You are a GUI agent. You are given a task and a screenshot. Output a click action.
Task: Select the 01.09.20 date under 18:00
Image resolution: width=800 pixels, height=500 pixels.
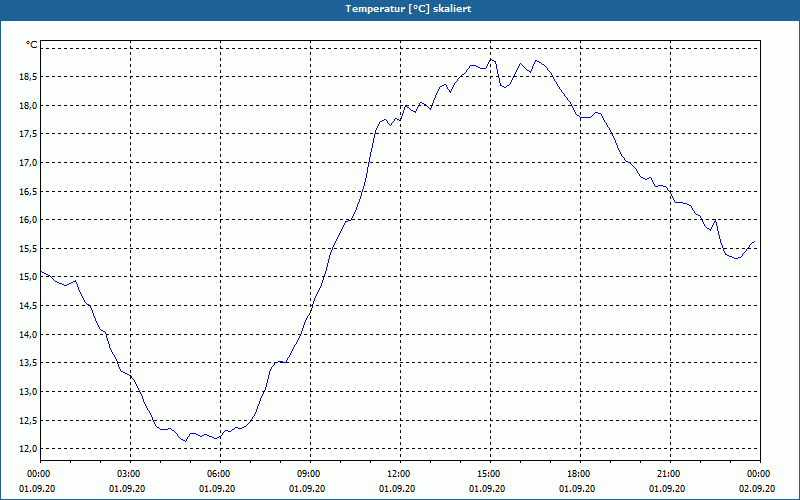(577, 489)
